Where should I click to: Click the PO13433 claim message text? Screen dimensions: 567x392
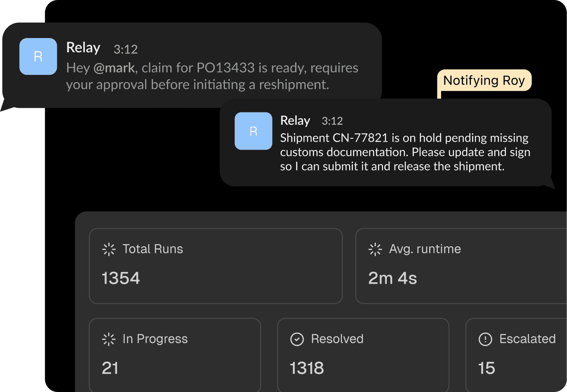pos(212,76)
